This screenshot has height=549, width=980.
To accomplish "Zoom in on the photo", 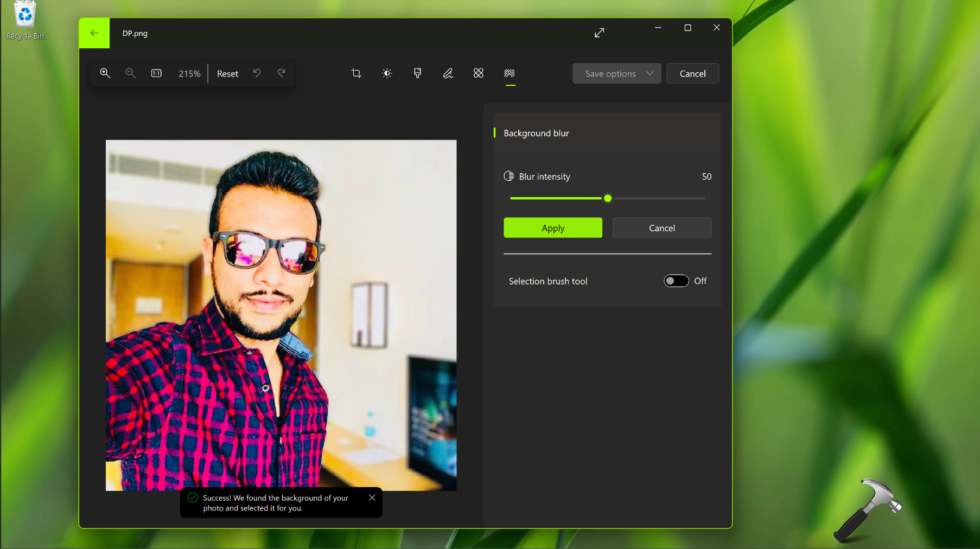I will [x=105, y=73].
